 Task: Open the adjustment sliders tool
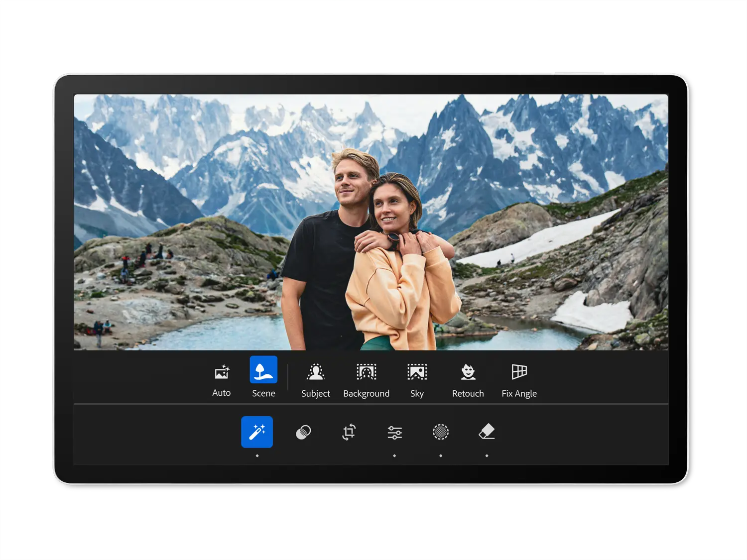[x=394, y=432]
